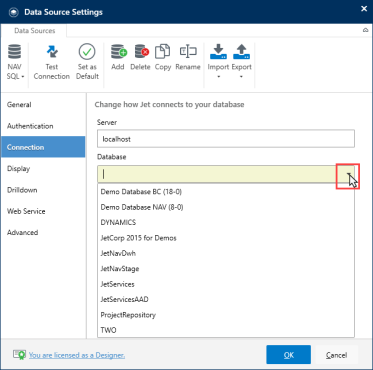Rename the data source

188,57
